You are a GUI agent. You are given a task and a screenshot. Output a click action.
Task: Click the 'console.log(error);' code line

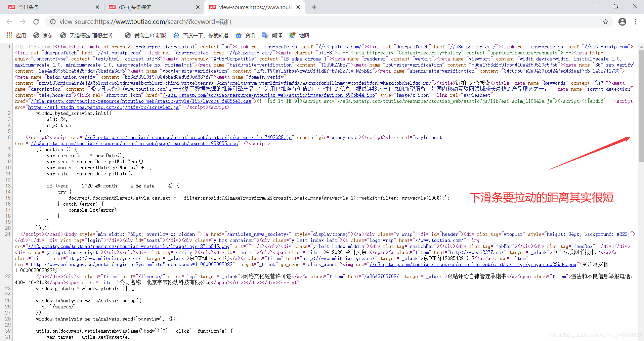click(94, 210)
